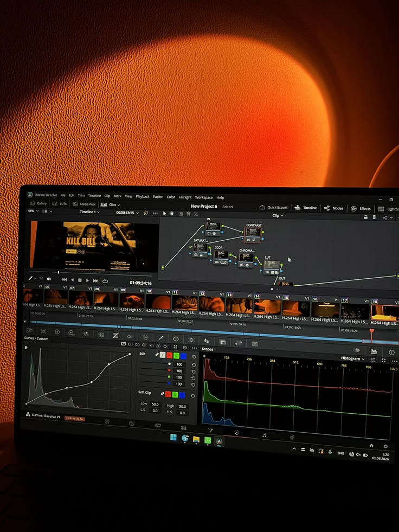Viewport: 399px width, 532px height.
Task: Open the Tracker palette
Action: click(191, 339)
